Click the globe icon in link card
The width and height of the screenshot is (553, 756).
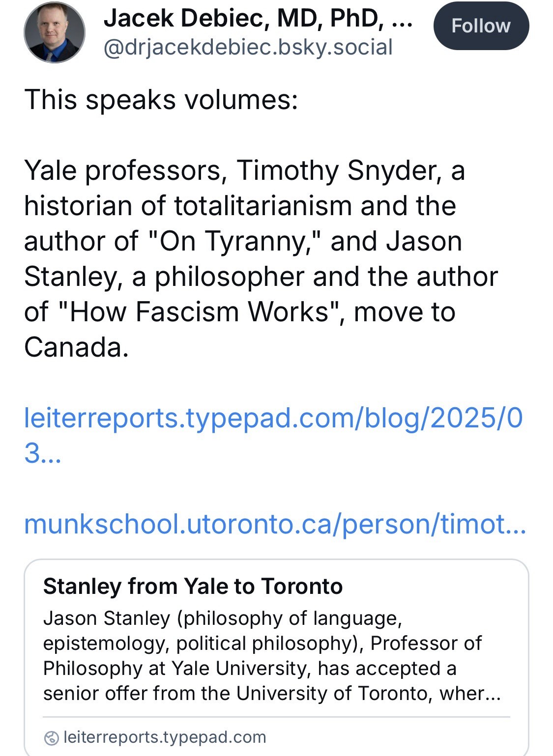[51, 737]
